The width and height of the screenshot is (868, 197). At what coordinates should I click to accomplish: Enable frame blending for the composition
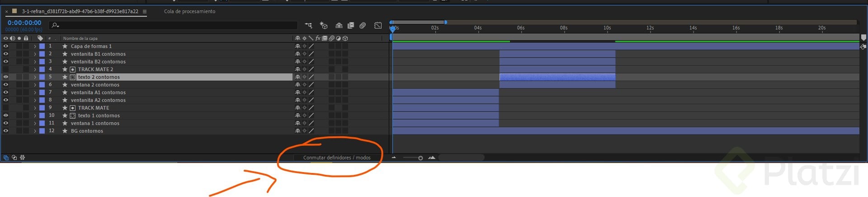350,25
